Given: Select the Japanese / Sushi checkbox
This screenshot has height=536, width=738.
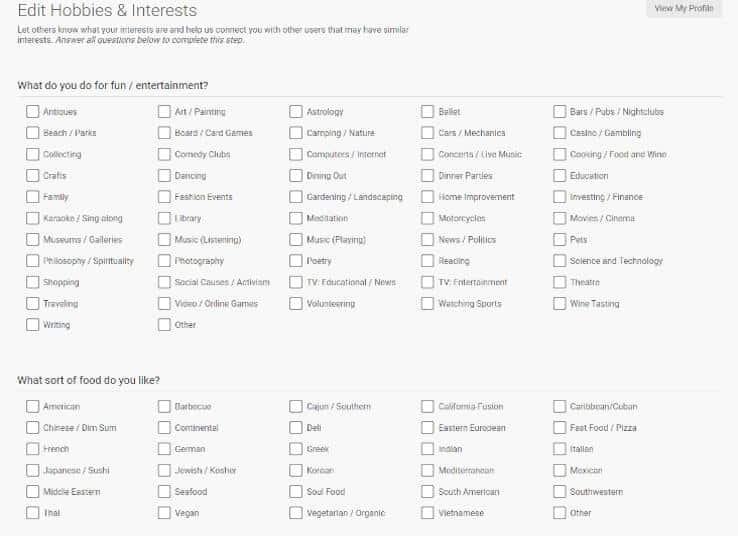Looking at the screenshot, I should (x=32, y=470).
